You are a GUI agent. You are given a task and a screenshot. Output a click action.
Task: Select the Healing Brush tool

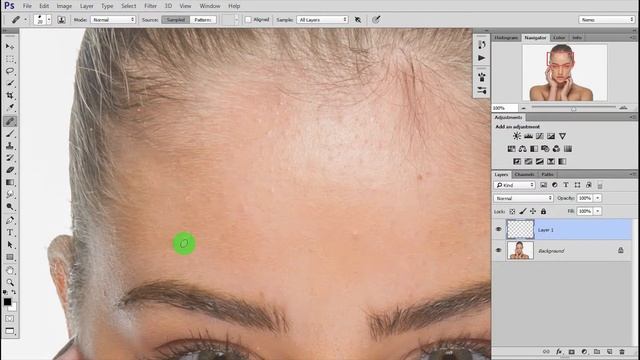(x=10, y=121)
